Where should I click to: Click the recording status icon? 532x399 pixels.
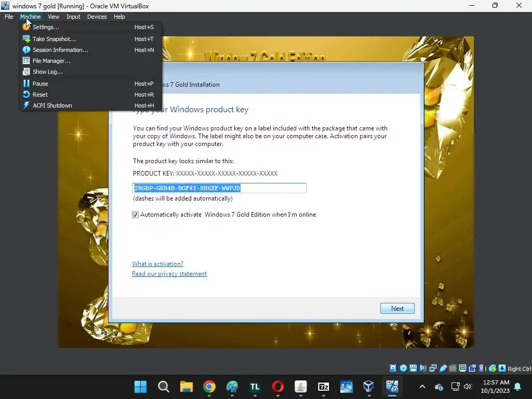(x=473, y=368)
